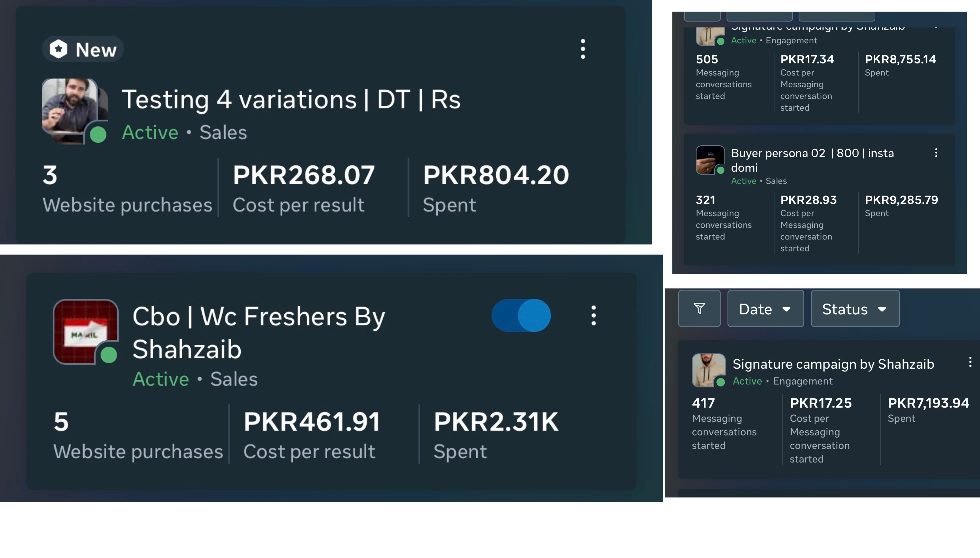Open options menu for Signature campaign with 417 conversations
Screen dimensions: 980x558
[x=970, y=362]
